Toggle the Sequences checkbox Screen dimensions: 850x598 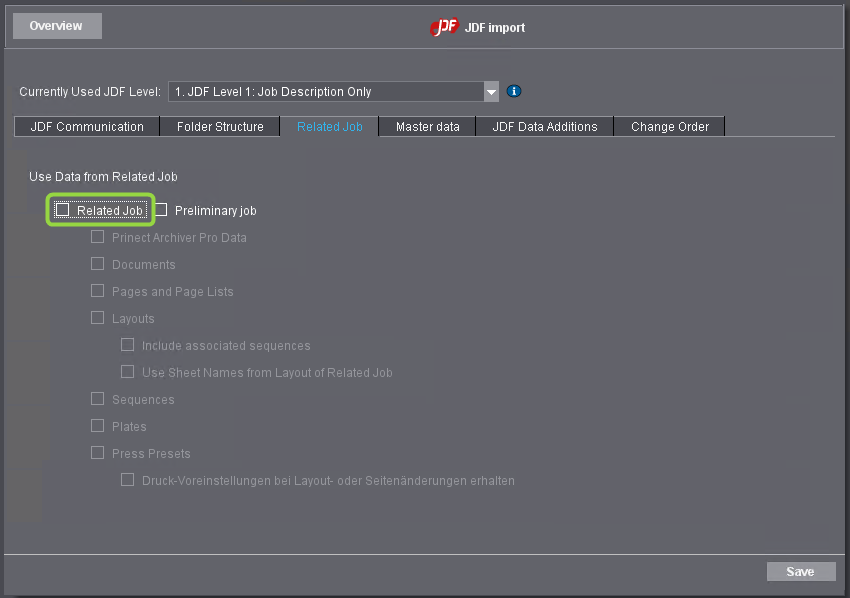tap(97, 399)
